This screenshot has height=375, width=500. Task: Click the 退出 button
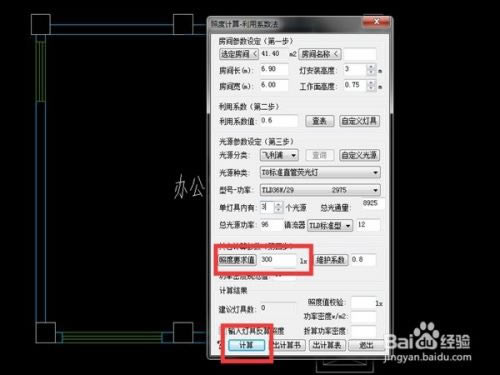click(366, 345)
